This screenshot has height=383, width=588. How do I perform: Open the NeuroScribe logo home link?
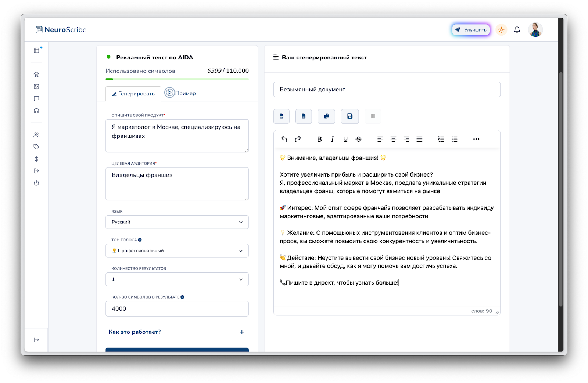tap(61, 30)
